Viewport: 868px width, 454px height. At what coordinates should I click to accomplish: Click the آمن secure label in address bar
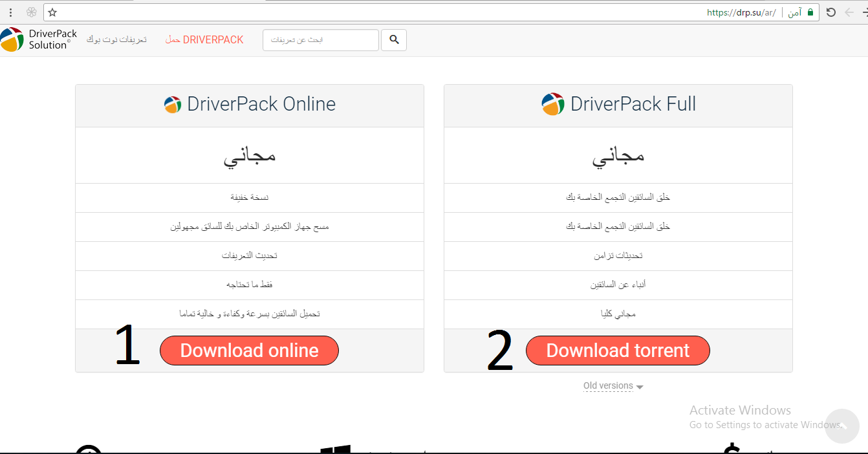click(795, 12)
